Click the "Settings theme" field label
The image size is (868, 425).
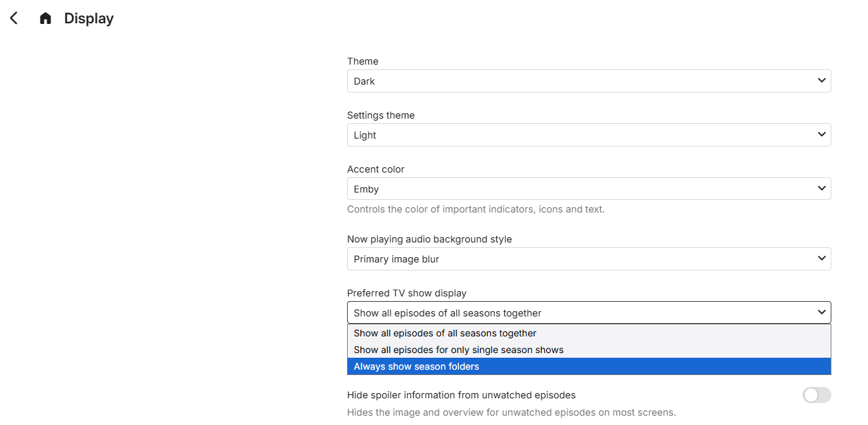(380, 115)
